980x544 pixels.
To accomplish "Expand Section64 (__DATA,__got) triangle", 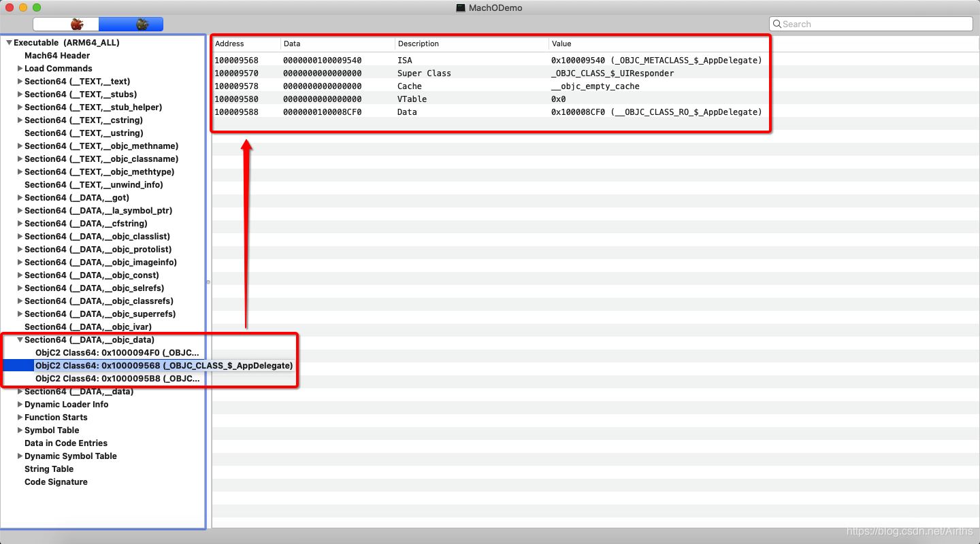I will pos(20,198).
